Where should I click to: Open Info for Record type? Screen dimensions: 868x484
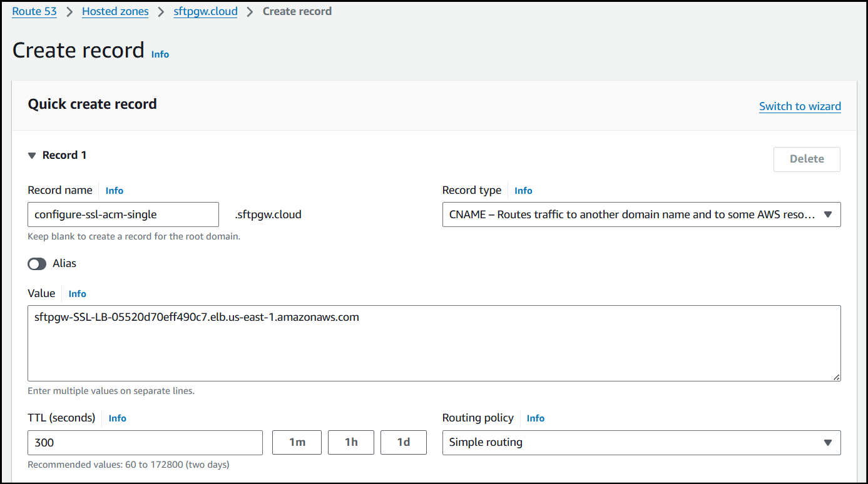(x=523, y=191)
